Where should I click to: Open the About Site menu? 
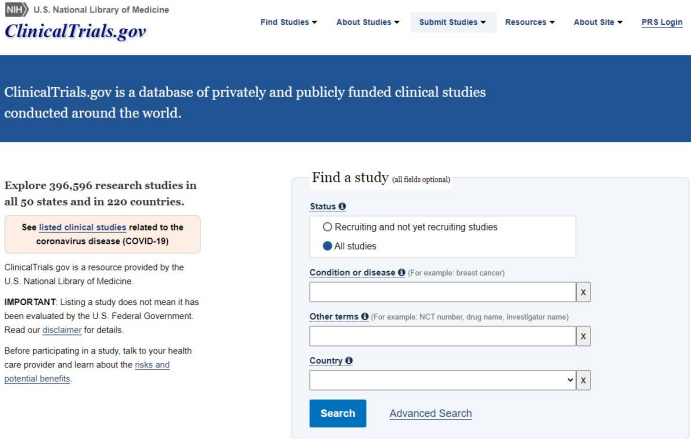[x=597, y=22]
